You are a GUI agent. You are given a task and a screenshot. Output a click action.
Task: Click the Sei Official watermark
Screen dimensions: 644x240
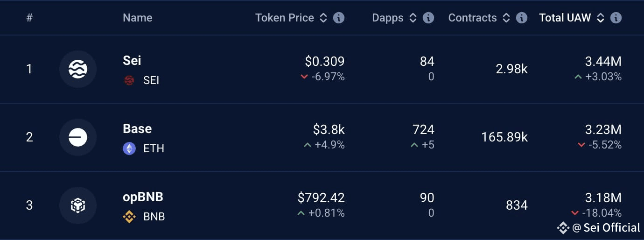599,227
